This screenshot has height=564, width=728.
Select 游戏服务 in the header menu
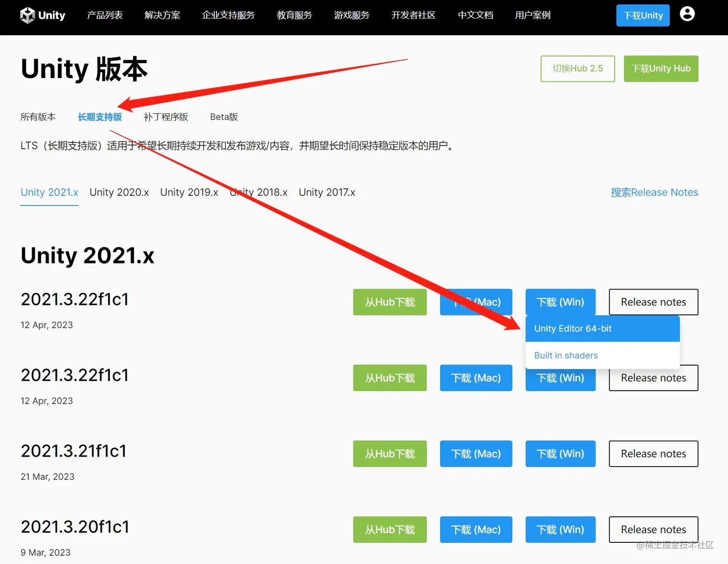pyautogui.click(x=351, y=15)
